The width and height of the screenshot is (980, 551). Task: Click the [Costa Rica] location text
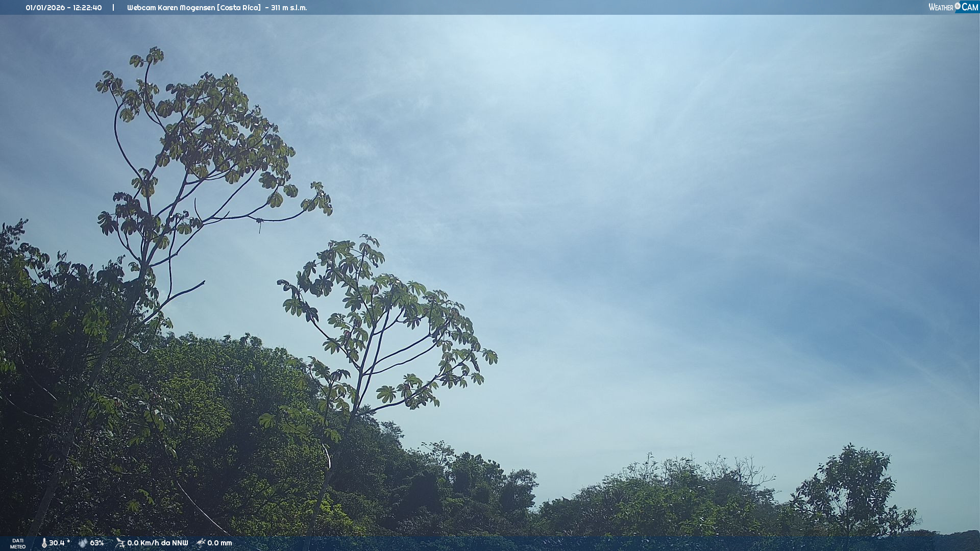tap(239, 8)
